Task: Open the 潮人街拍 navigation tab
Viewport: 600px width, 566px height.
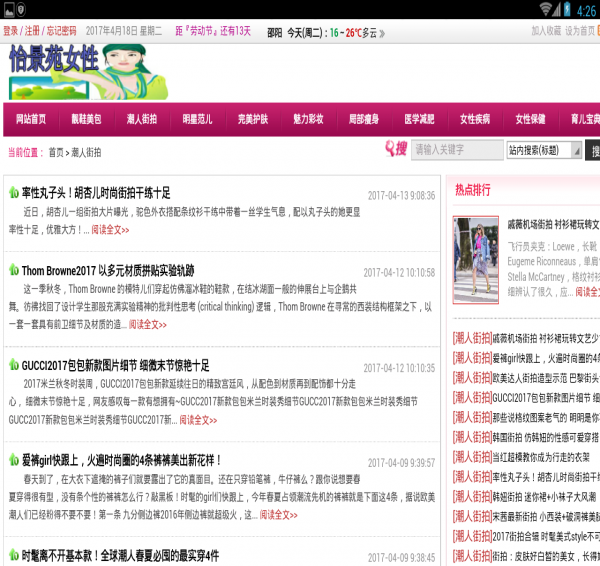Action: 142,119
